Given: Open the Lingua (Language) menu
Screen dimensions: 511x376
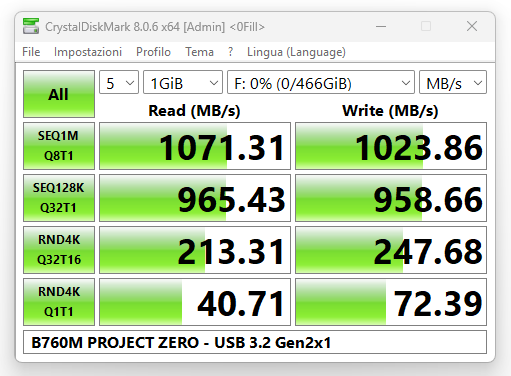Looking at the screenshot, I should pos(296,52).
